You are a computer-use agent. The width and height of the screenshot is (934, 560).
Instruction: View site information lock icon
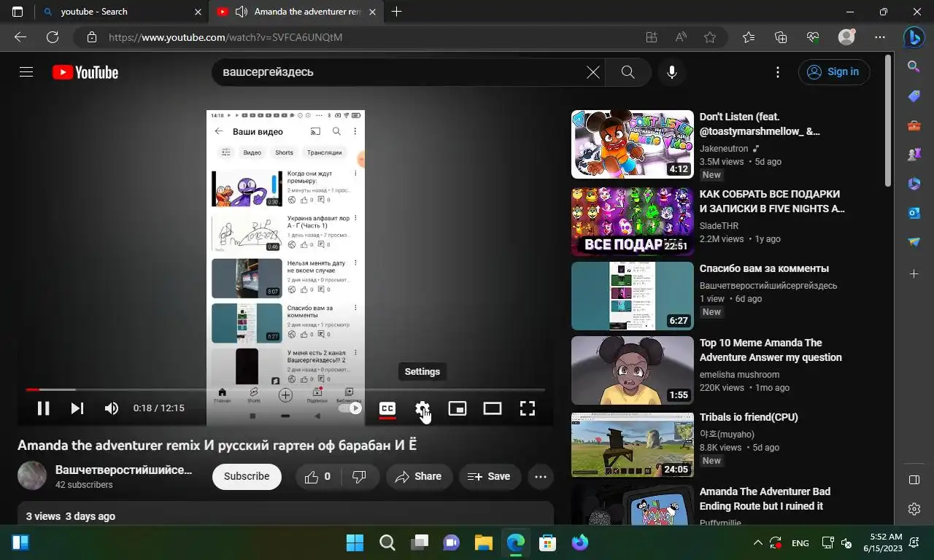tap(91, 37)
